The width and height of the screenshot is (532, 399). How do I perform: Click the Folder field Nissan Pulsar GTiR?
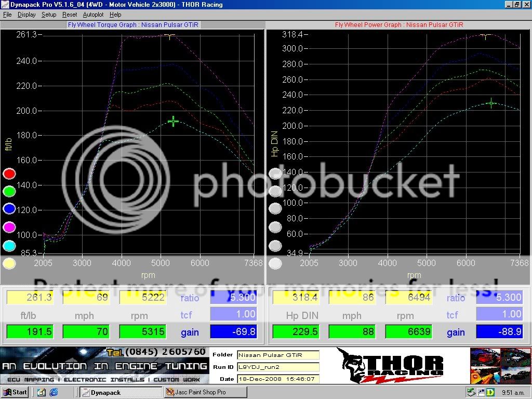pyautogui.click(x=278, y=355)
